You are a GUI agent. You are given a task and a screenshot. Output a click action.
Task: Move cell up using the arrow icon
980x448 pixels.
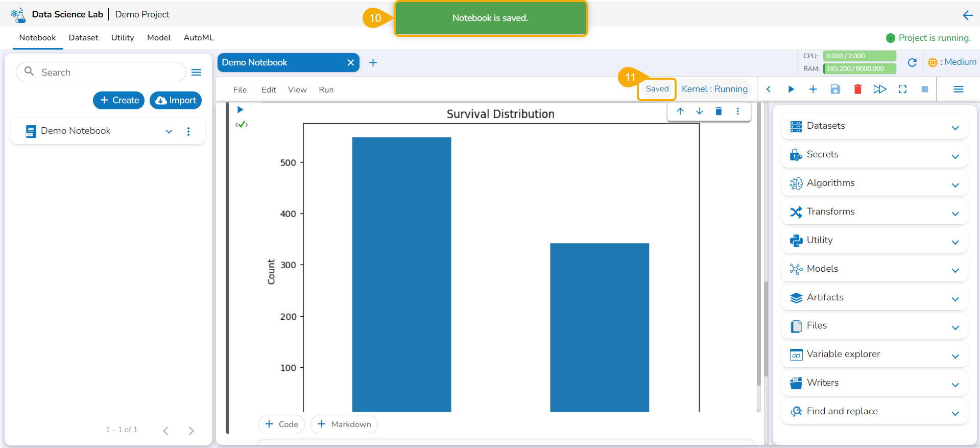pos(680,111)
